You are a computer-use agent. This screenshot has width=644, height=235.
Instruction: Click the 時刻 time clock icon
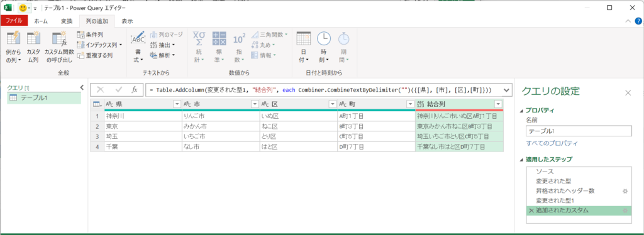[x=324, y=39]
